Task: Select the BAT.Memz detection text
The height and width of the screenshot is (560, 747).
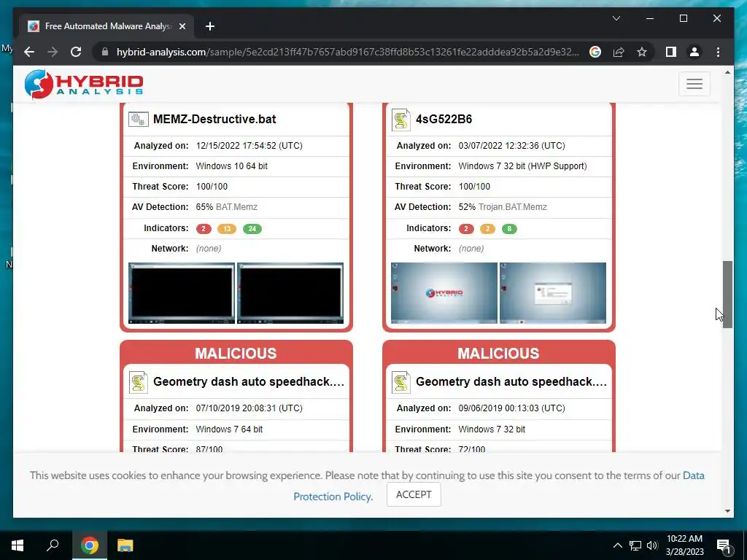Action: point(236,207)
